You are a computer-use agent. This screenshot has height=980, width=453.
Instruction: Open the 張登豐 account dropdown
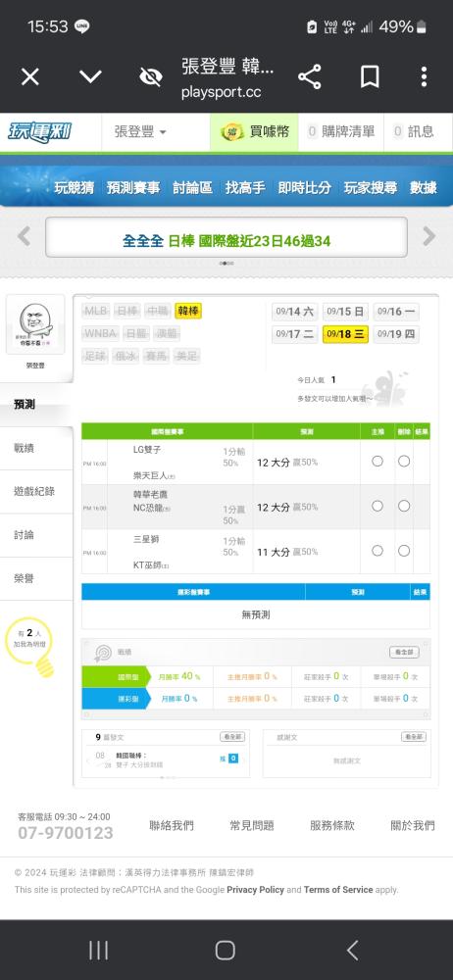[140, 132]
